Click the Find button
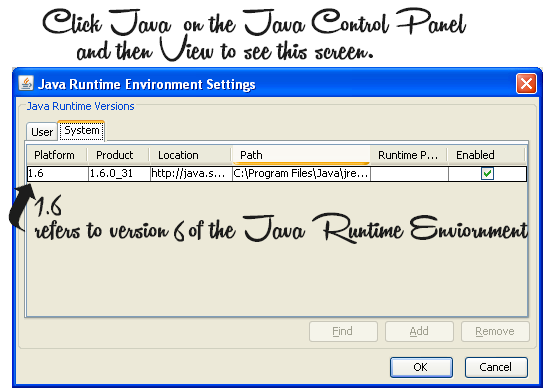Viewport: 543px width, 388px height. [343, 332]
